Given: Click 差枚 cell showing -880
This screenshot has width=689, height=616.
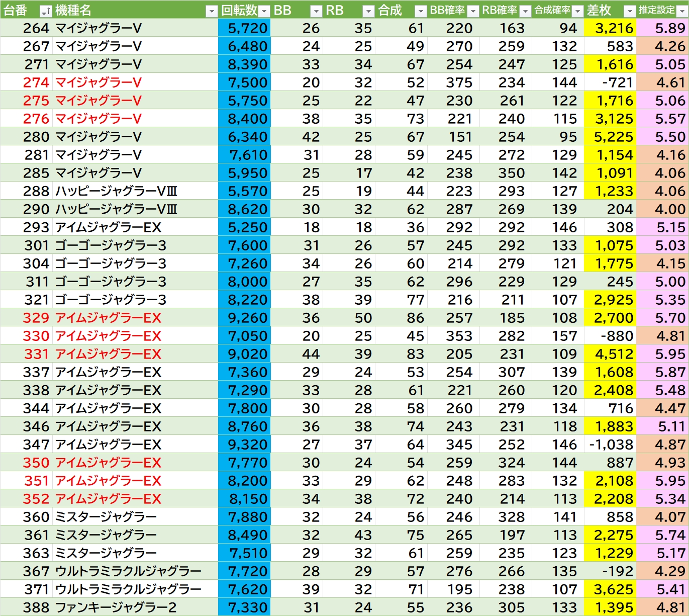Looking at the screenshot, I should (x=610, y=336).
